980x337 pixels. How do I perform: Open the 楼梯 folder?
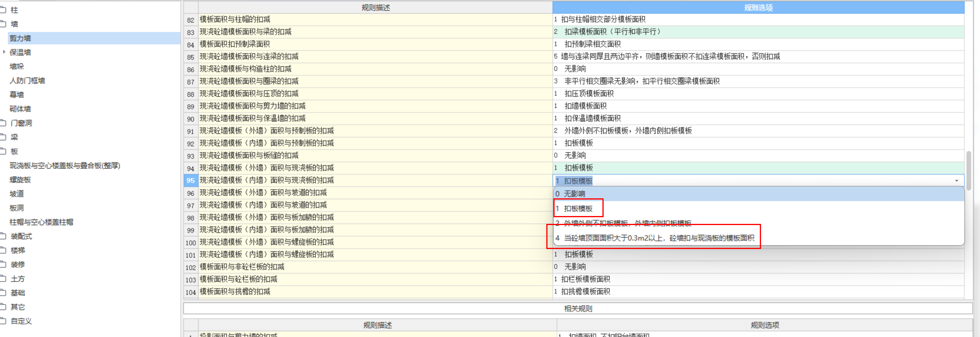18,250
